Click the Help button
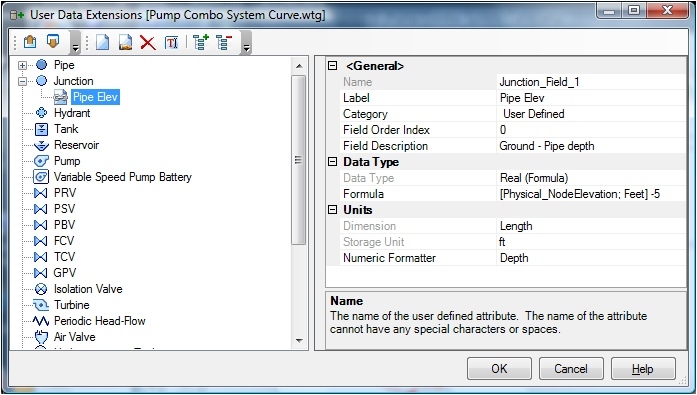Screen dimensions: 697x395 click(x=643, y=368)
